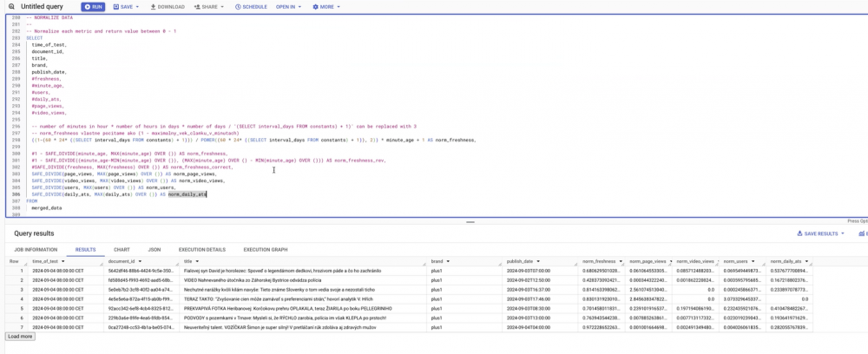Image resolution: width=868 pixels, height=354 pixels.
Task: Open the document_id column menu arrow
Action: point(140,261)
